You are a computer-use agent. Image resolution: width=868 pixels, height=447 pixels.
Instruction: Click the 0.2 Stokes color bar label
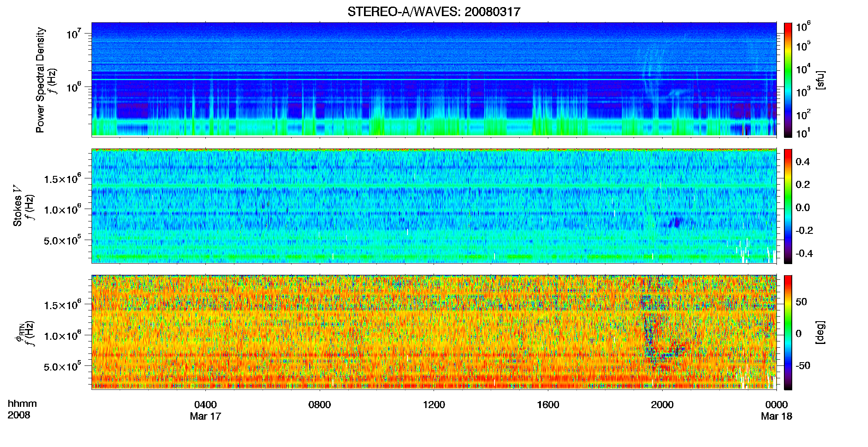(x=803, y=185)
